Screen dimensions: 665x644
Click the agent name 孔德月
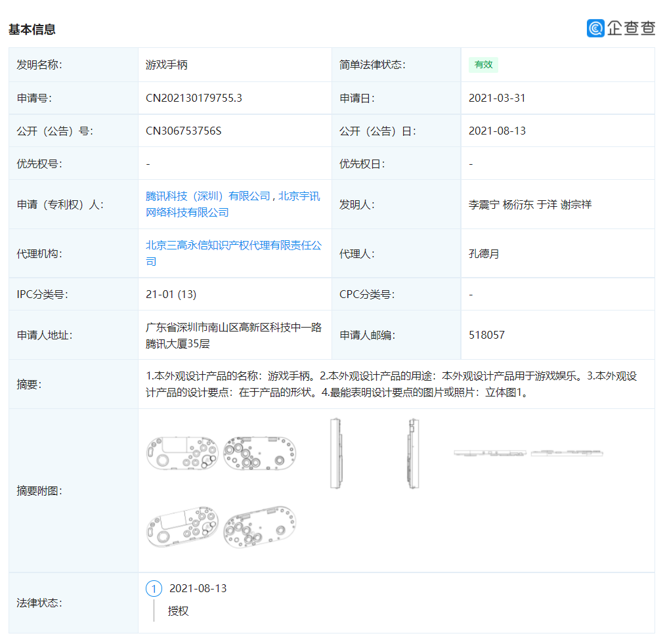484,253
